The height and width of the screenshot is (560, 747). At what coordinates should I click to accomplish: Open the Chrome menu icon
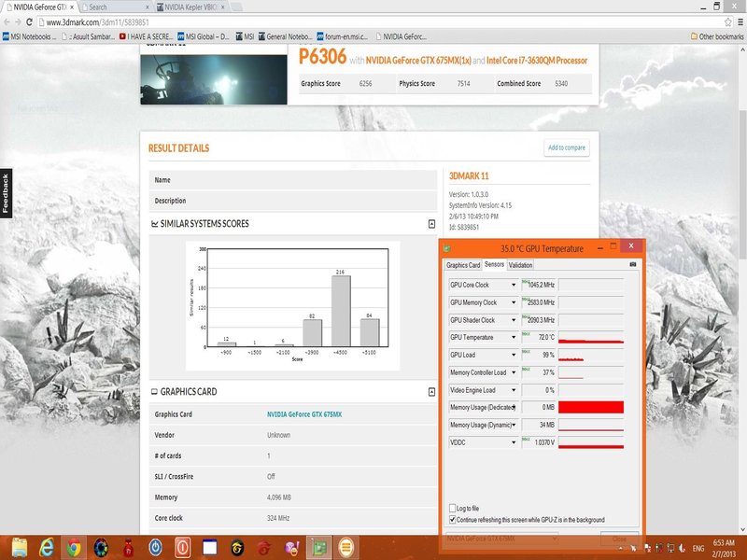(x=740, y=21)
